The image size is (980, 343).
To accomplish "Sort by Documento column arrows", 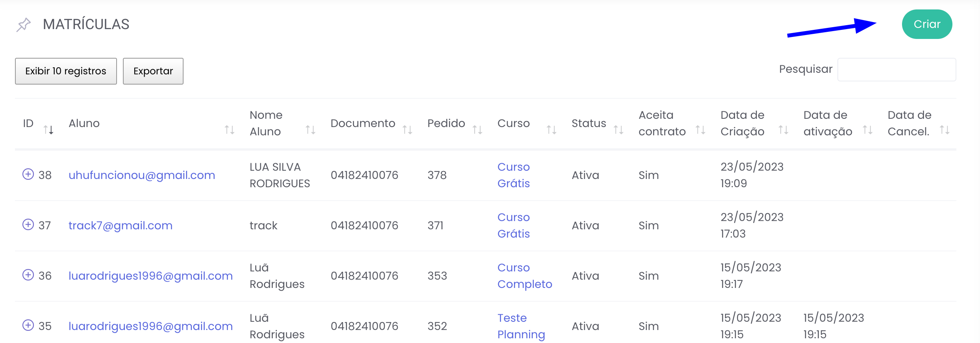I will coord(407,129).
